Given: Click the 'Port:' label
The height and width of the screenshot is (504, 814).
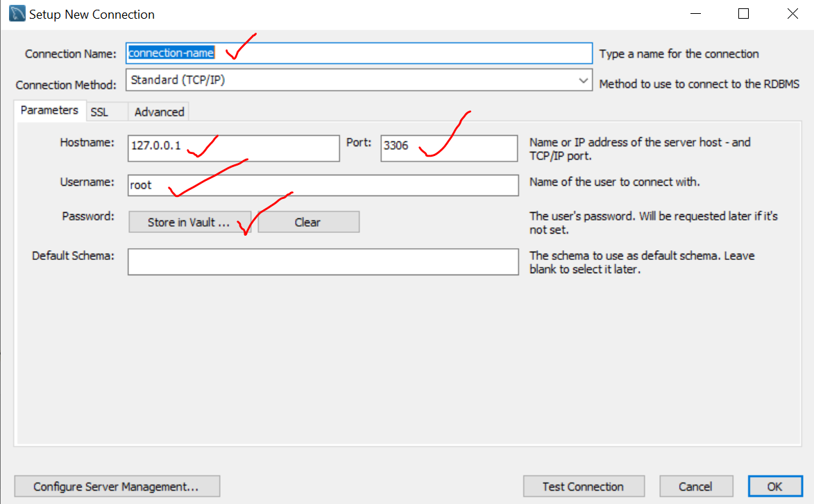Looking at the screenshot, I should pyautogui.click(x=359, y=143).
